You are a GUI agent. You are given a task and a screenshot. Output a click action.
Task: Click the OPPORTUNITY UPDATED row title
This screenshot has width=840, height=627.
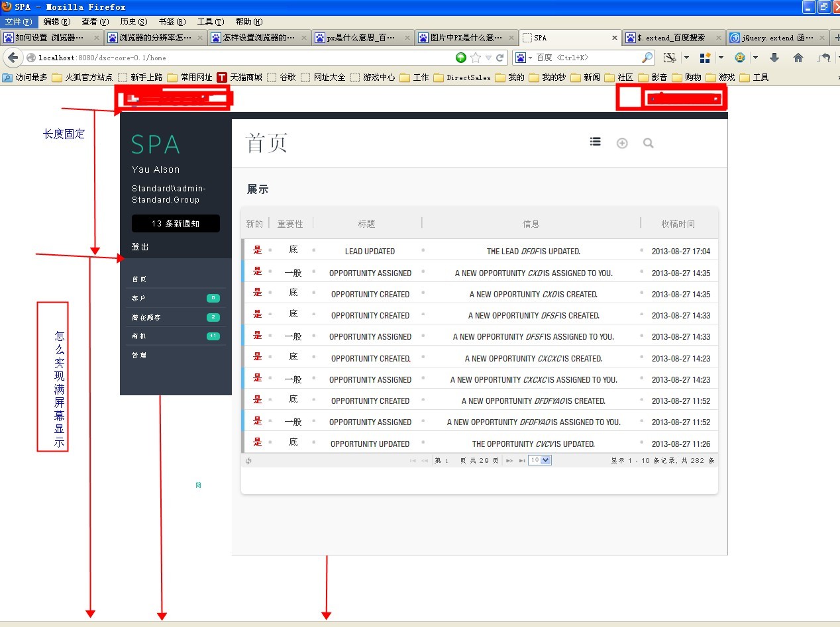coord(370,444)
